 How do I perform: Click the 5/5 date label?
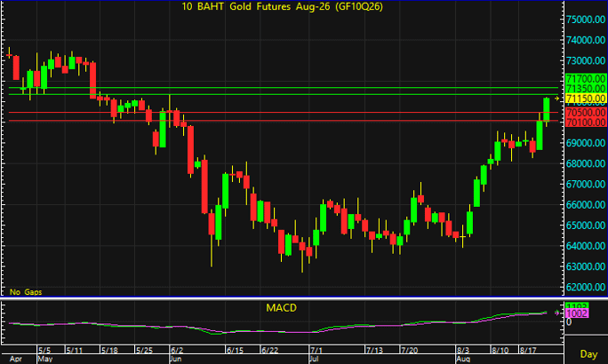click(44, 350)
